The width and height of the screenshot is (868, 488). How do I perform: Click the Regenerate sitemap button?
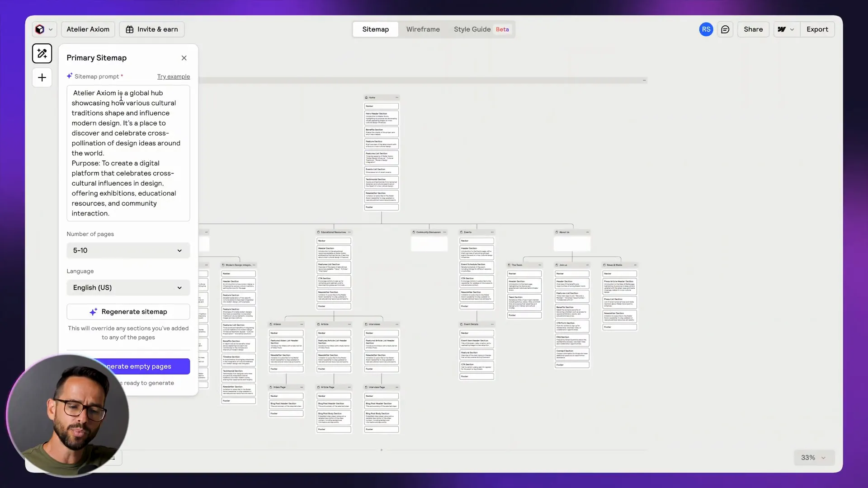[128, 312]
